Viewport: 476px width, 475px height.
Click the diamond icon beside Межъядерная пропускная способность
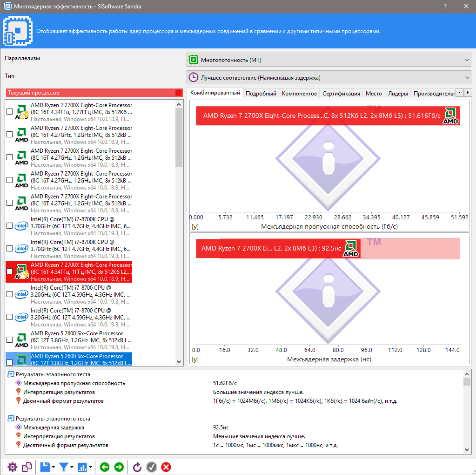point(19,383)
